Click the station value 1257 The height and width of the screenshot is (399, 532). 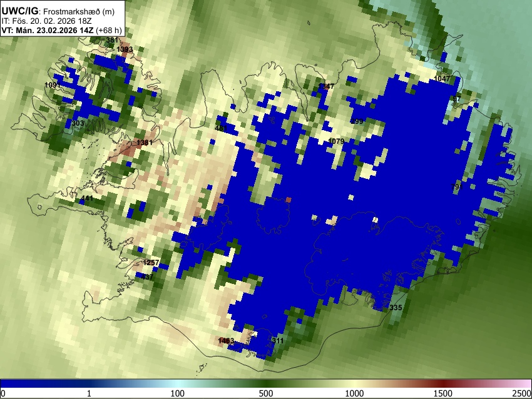[151, 263]
